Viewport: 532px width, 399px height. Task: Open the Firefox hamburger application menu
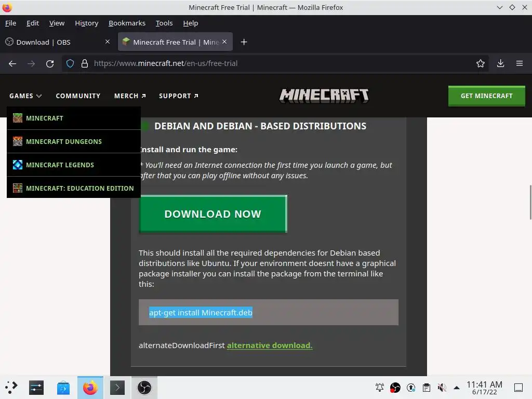pos(520,63)
